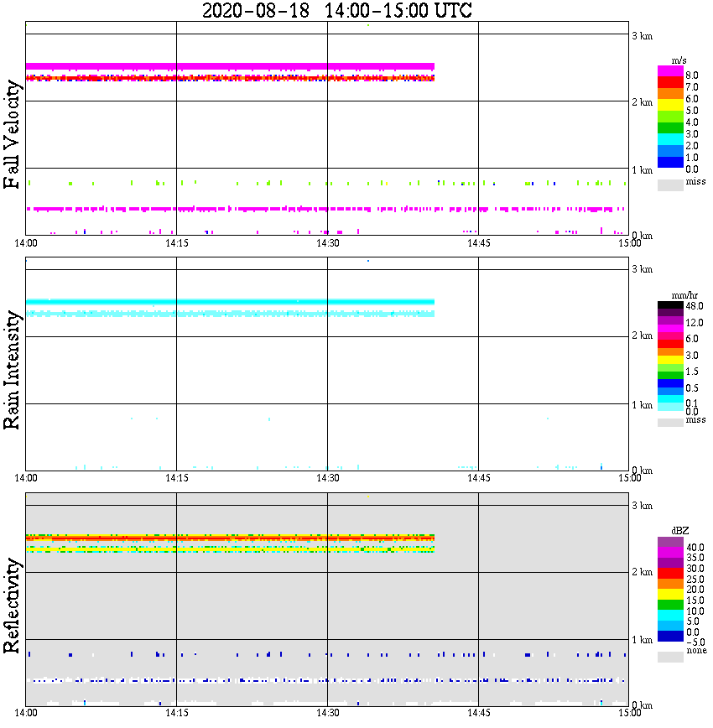The image size is (713, 728).
Task: Click the '-5.0' value in the dBZ legend
Action: [x=695, y=642]
